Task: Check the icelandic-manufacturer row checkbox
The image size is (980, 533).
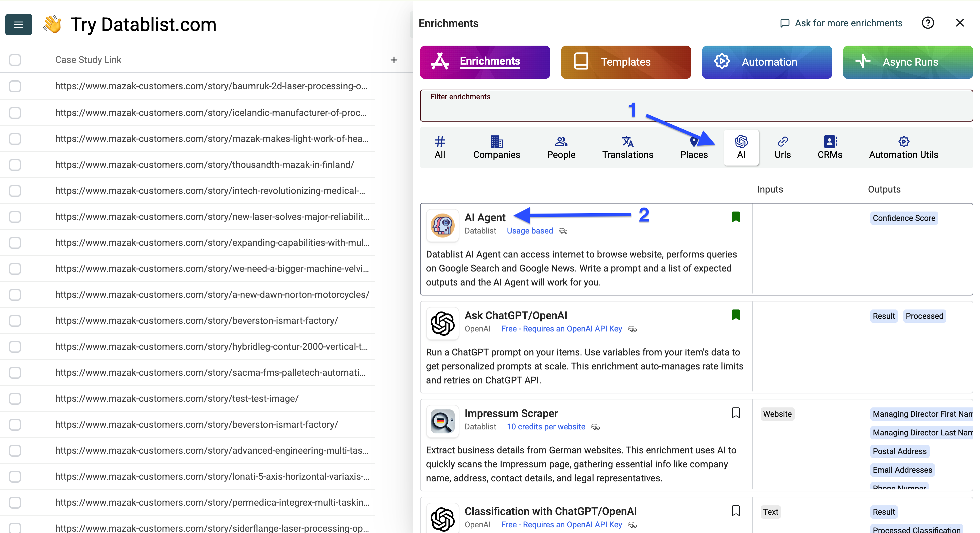Action: (15, 113)
